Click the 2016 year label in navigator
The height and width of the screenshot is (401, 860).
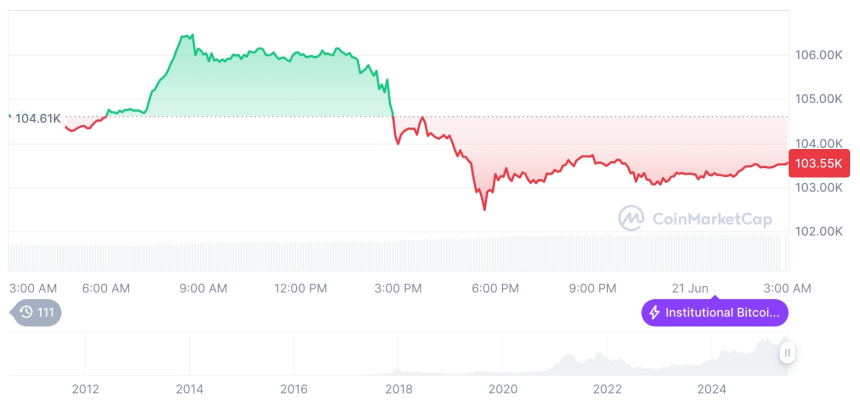point(294,389)
